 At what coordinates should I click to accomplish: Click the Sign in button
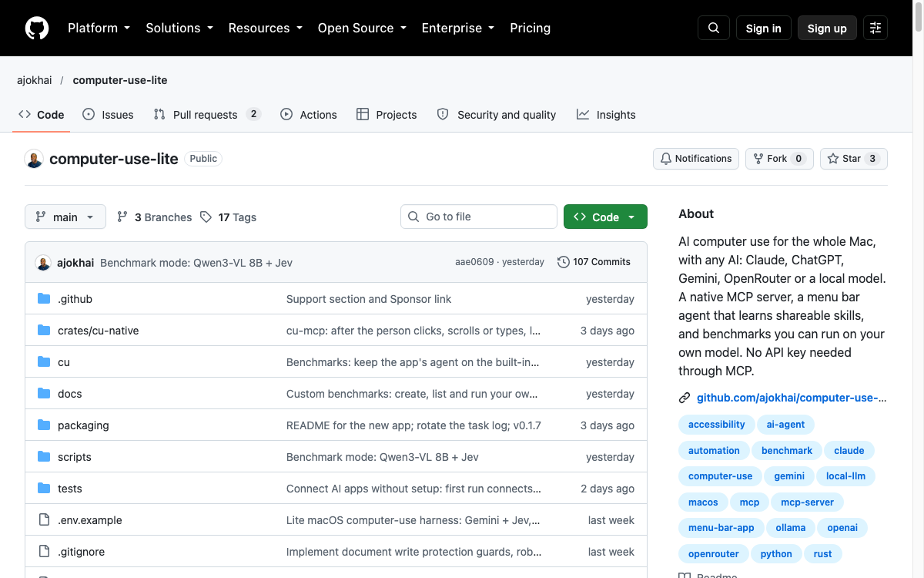coord(764,29)
